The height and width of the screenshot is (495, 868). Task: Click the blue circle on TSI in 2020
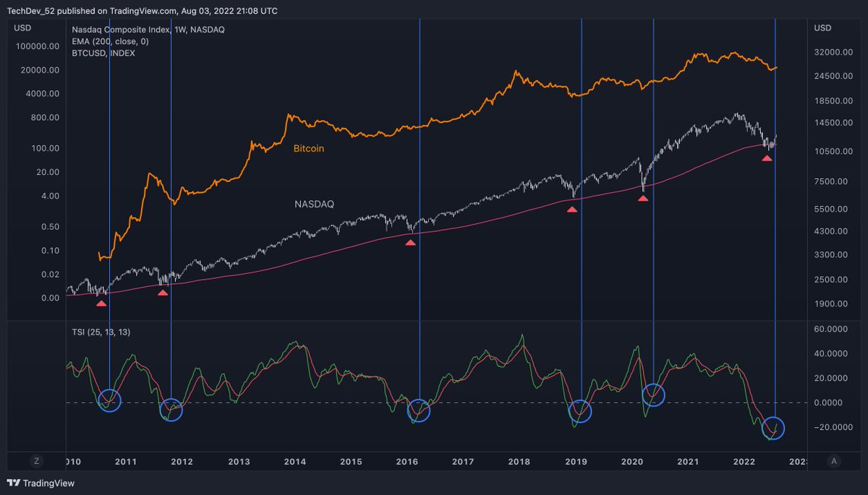pyautogui.click(x=653, y=394)
